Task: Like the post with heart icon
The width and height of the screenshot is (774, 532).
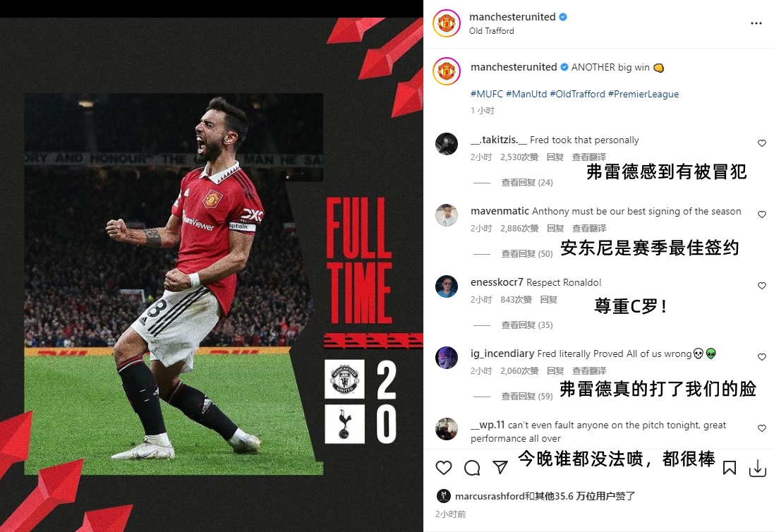Action: pyautogui.click(x=443, y=467)
